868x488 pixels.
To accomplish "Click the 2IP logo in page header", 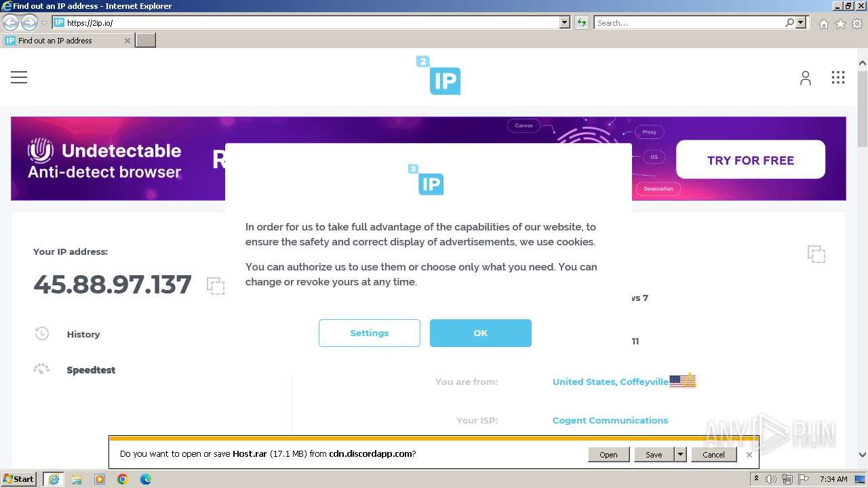I will (x=439, y=75).
